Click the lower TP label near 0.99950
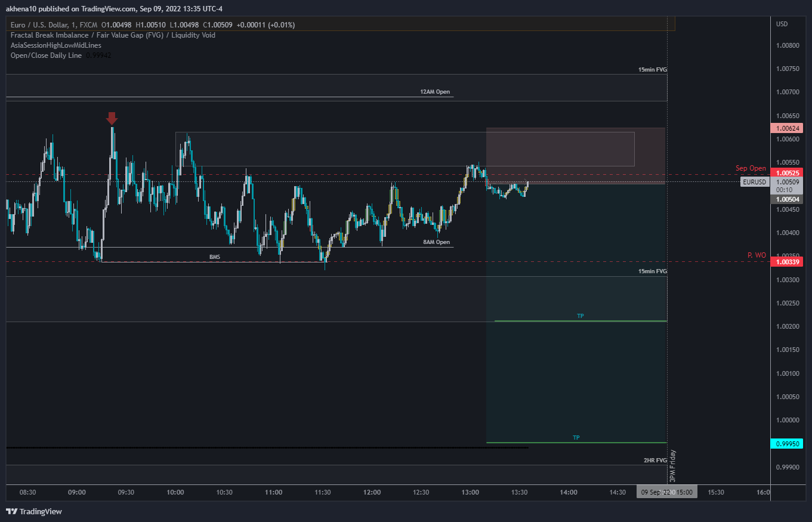Screen dimensions: 812x522 [576, 438]
